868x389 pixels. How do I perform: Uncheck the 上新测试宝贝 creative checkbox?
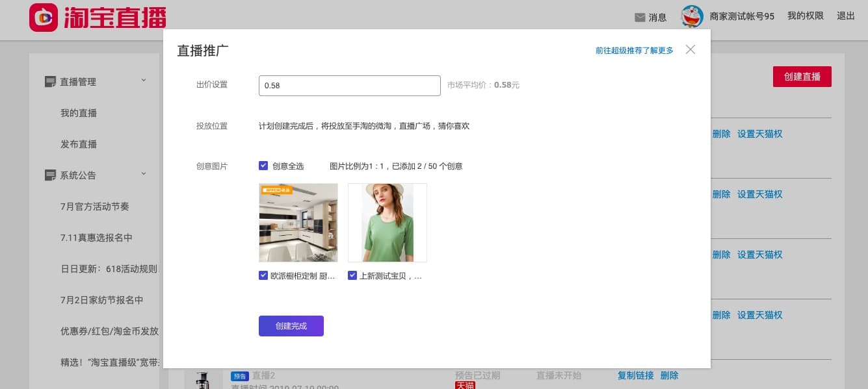click(352, 275)
